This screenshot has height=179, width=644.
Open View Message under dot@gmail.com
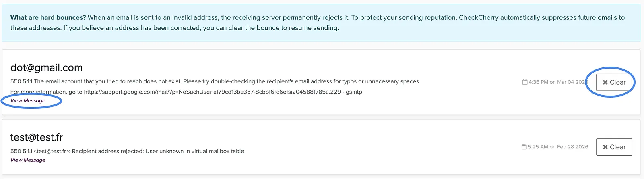[x=28, y=101]
